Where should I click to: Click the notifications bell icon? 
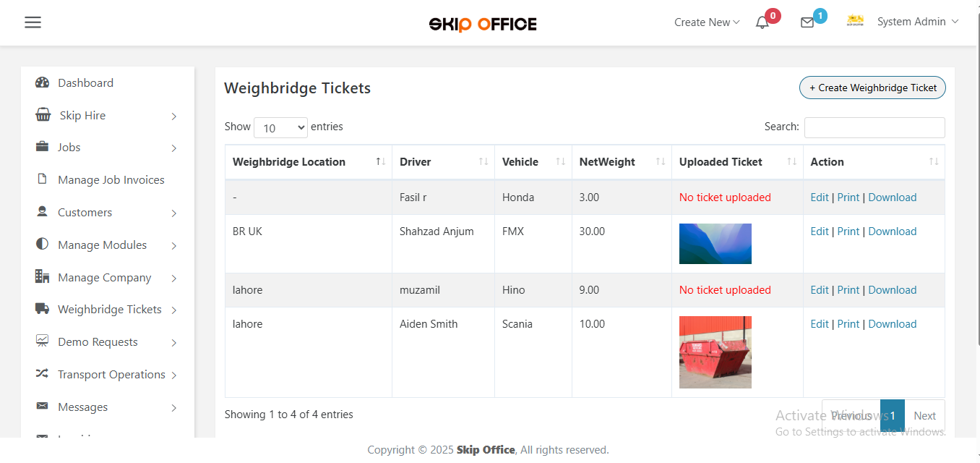(x=762, y=22)
